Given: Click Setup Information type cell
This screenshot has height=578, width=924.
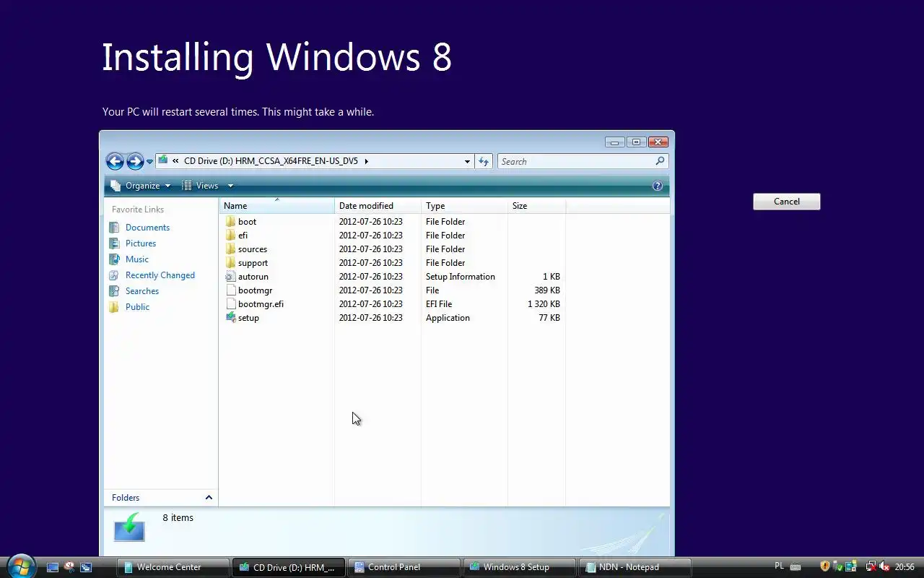Looking at the screenshot, I should [x=461, y=277].
